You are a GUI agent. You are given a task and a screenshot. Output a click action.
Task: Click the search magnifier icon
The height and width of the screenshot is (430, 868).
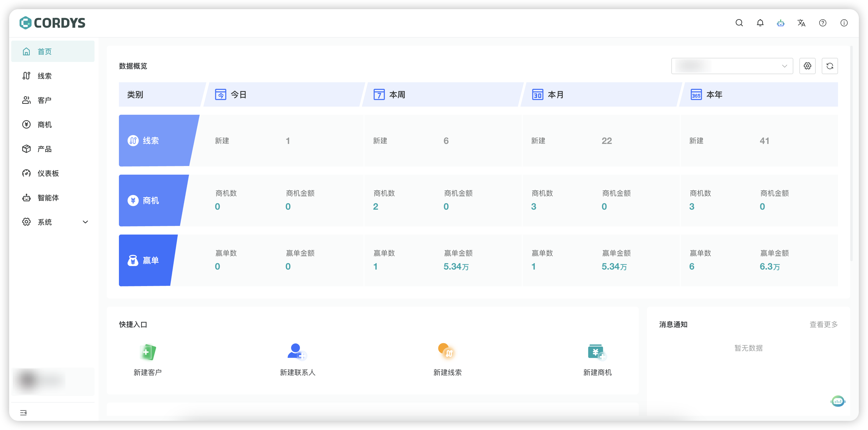(739, 23)
